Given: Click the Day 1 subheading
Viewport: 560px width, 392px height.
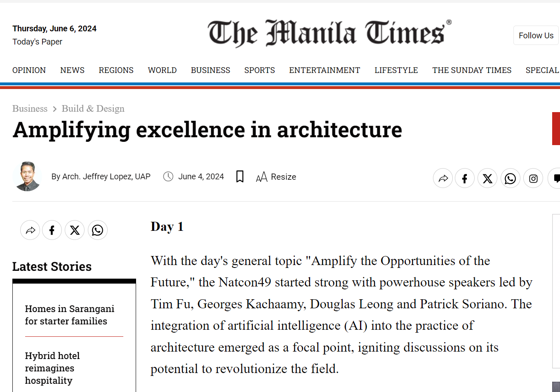Looking at the screenshot, I should coord(167,227).
